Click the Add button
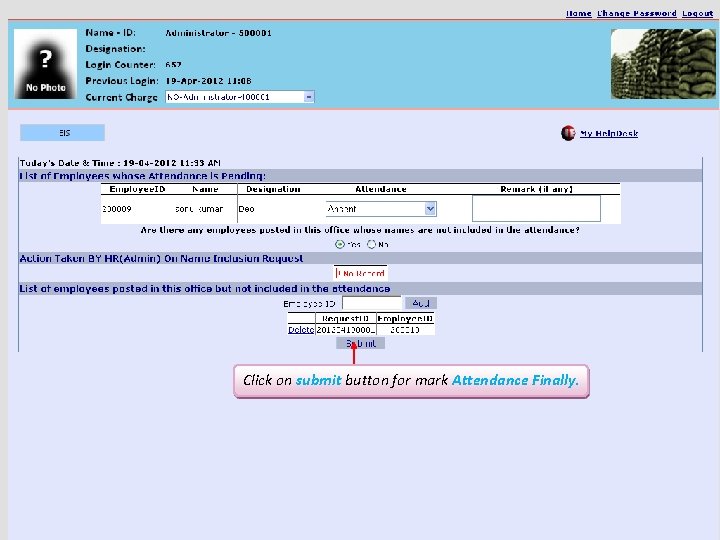The width and height of the screenshot is (720, 540). [x=421, y=303]
